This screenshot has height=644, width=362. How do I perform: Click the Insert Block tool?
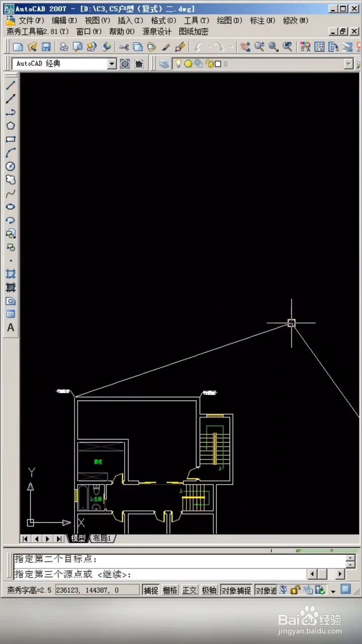[x=11, y=233]
